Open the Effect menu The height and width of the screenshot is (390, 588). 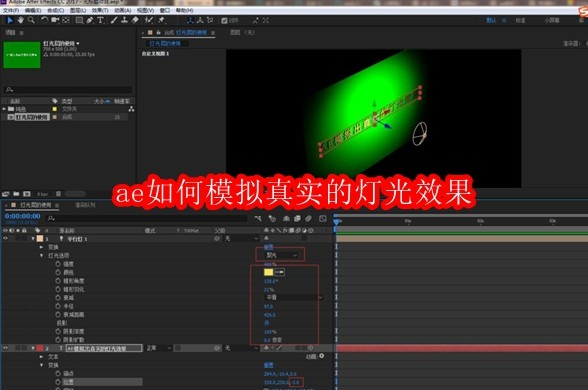pos(100,10)
